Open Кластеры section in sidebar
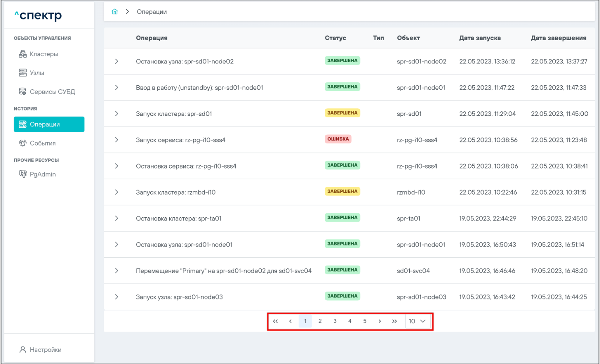 [44, 54]
